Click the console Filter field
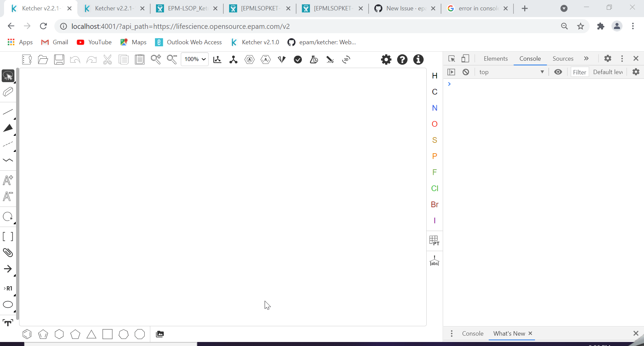Image resolution: width=644 pixels, height=346 pixels. [580, 72]
